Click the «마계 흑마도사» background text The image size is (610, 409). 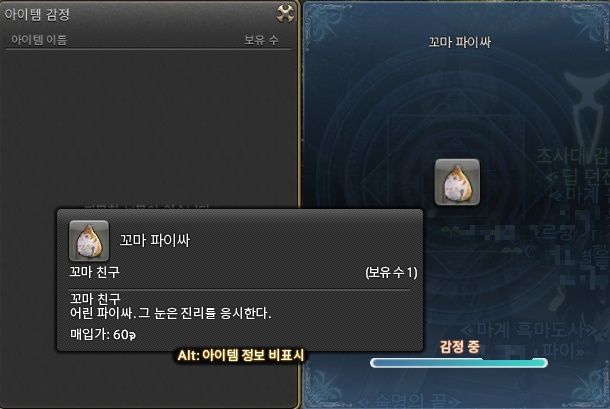[x=529, y=330]
